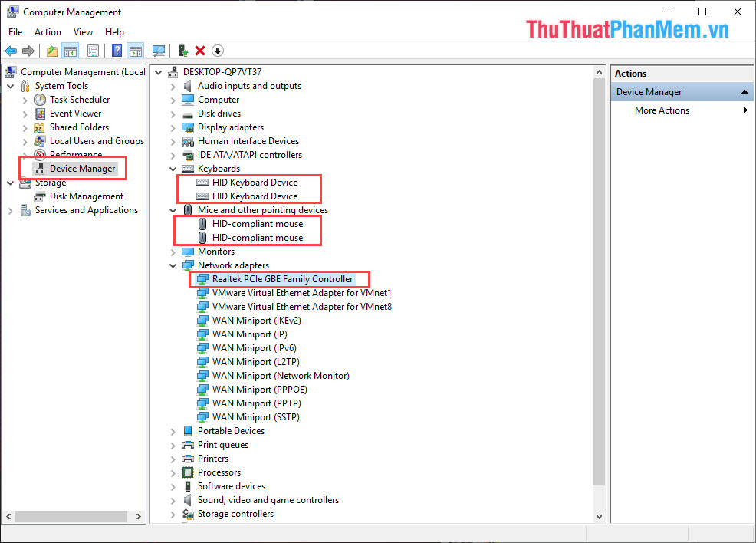756x543 pixels.
Task: Expand the Storage node in the left pane
Action: pyautogui.click(x=11, y=182)
